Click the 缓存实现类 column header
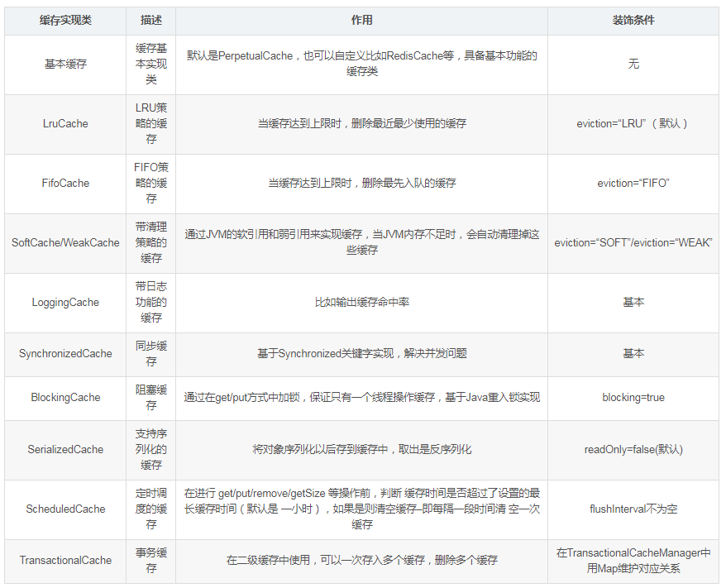Viewport: 726px width, 588px height. 65,21
